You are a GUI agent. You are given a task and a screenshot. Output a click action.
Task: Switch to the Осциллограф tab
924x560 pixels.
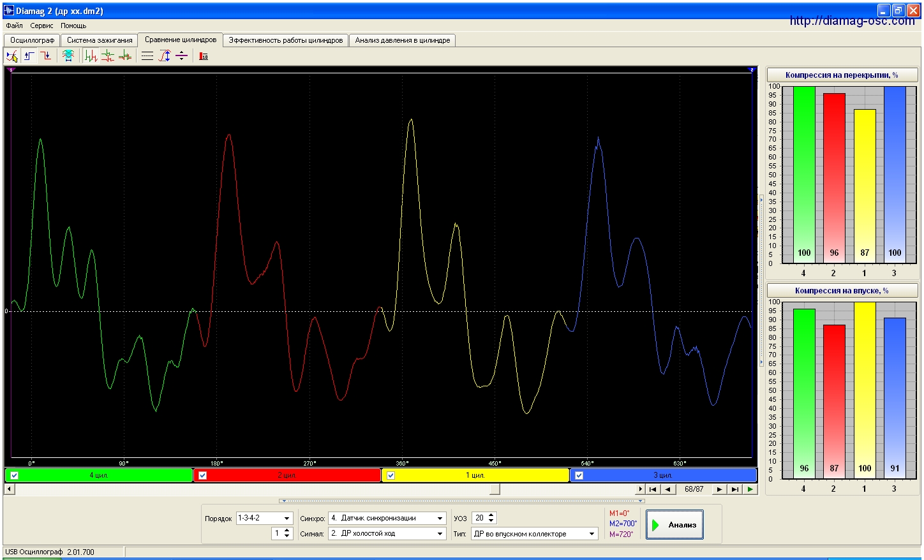[x=32, y=40]
